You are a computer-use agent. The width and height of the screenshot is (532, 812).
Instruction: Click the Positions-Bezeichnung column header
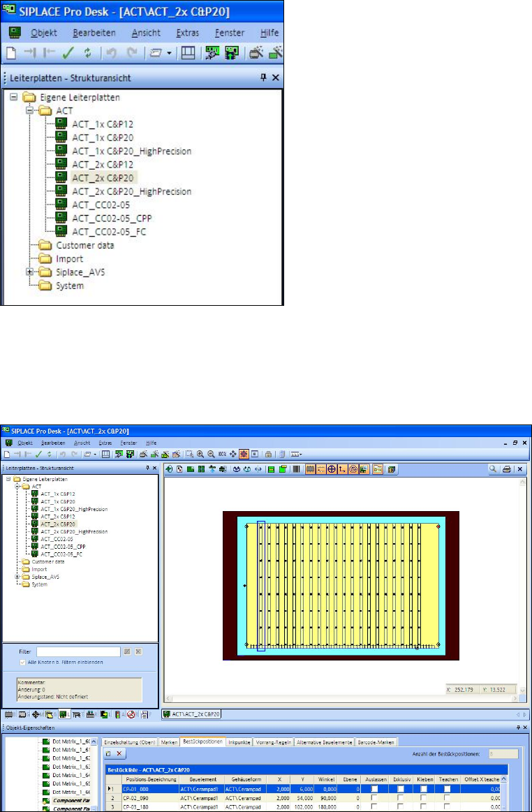pyautogui.click(x=151, y=779)
